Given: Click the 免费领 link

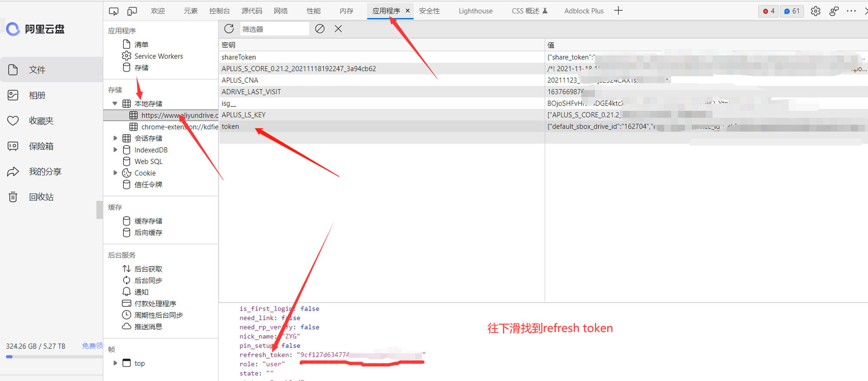Looking at the screenshot, I should pos(92,346).
